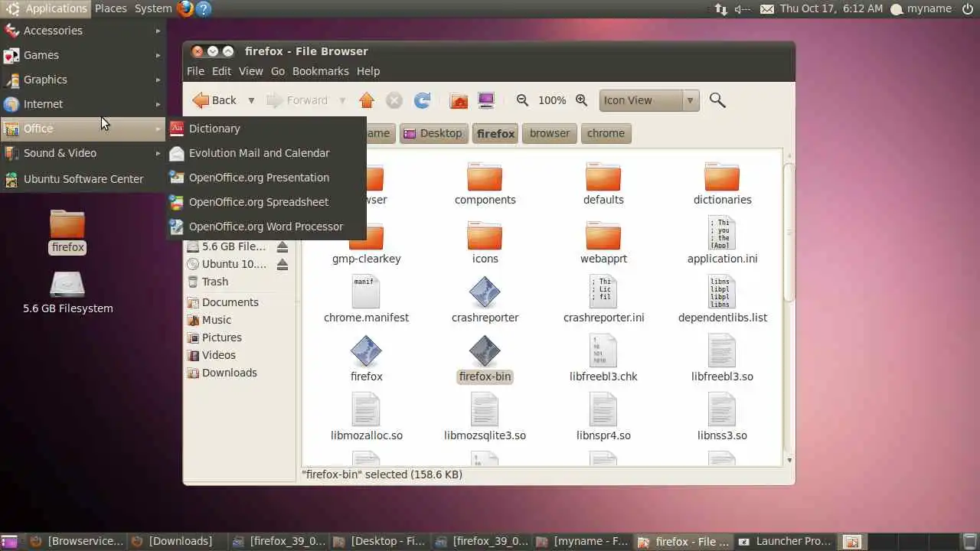This screenshot has height=551, width=980.
Task: Zoom in with the plus magnifier
Action: click(x=581, y=100)
